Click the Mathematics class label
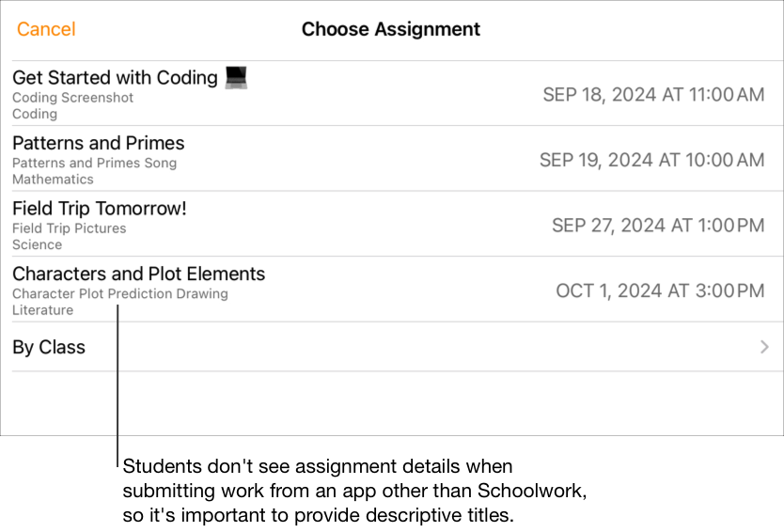 pos(53,180)
